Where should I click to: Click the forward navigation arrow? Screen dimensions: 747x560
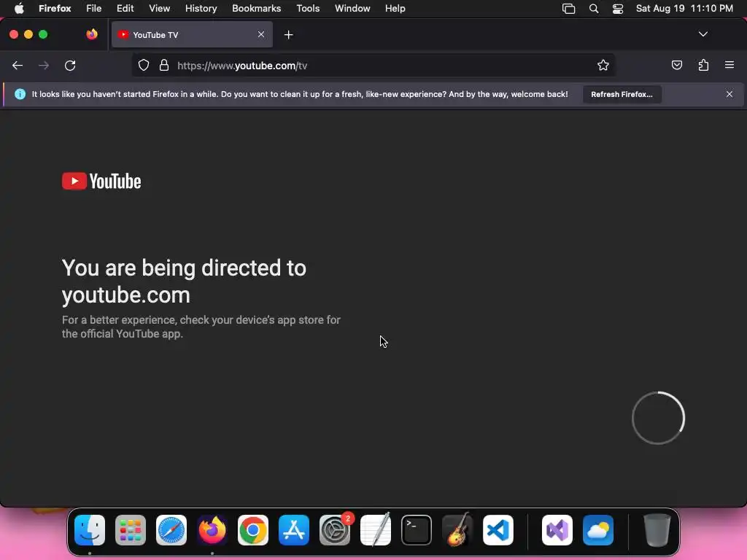[x=44, y=66]
